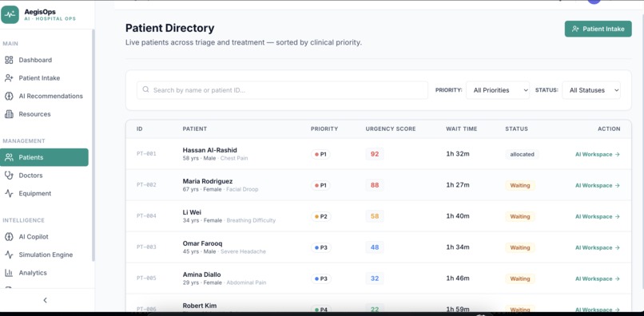Click the wait time 1h 46m
The image size is (644, 316).
[458, 278]
